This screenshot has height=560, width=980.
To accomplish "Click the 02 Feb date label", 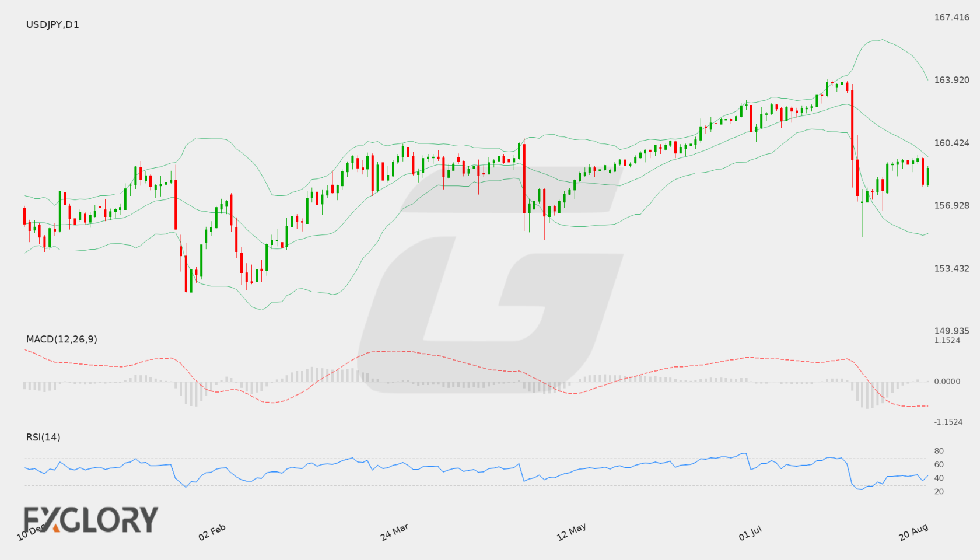I will pos(212,532).
